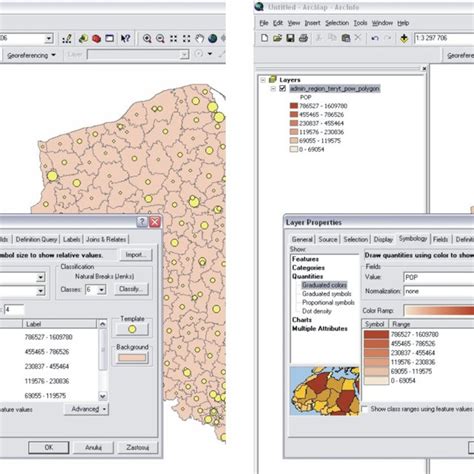Screen dimensions: 474x474
Task: Zoom to full extent with globe icon
Action: [212, 39]
